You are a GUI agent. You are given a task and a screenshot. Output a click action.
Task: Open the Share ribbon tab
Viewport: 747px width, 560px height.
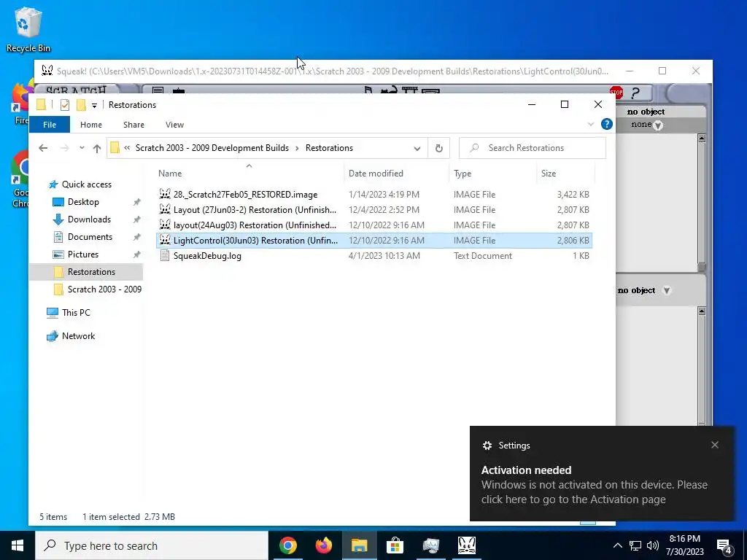pos(133,124)
